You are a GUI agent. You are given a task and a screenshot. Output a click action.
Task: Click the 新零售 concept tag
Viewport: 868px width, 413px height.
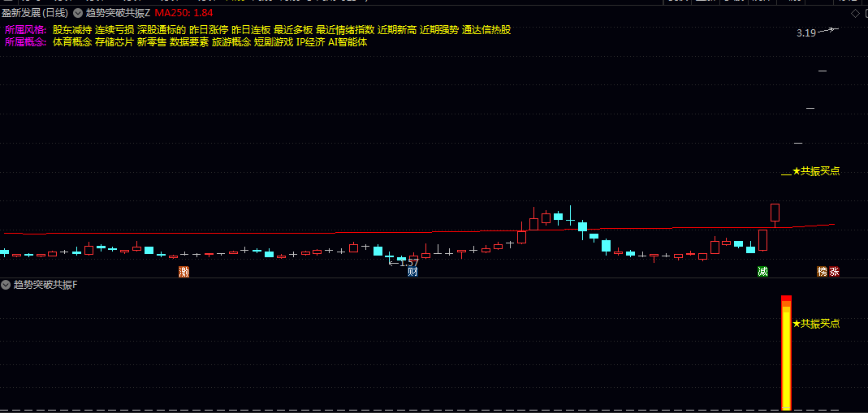coord(152,42)
